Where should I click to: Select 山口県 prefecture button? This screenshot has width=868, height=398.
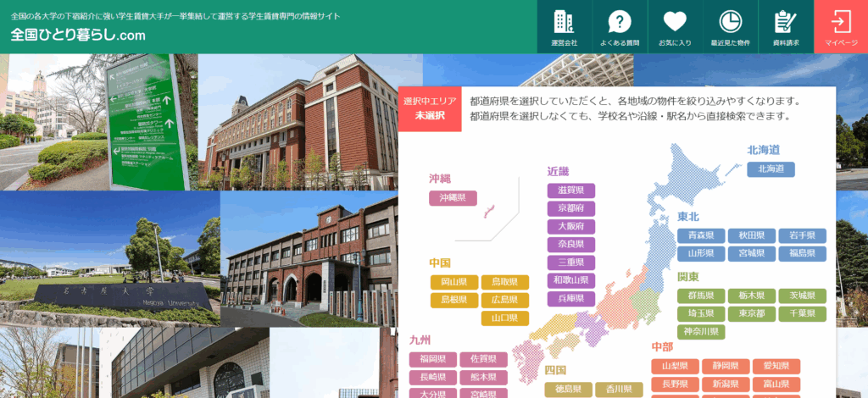(505, 318)
